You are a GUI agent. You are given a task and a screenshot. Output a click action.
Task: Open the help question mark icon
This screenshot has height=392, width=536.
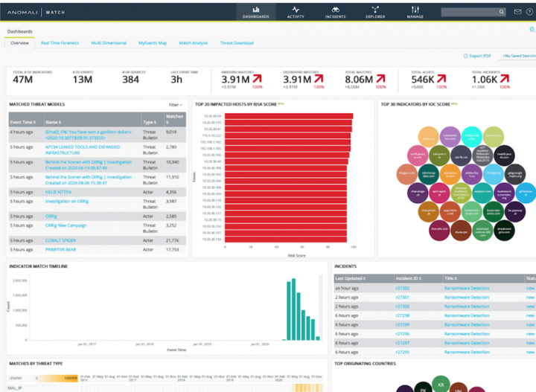point(529,12)
